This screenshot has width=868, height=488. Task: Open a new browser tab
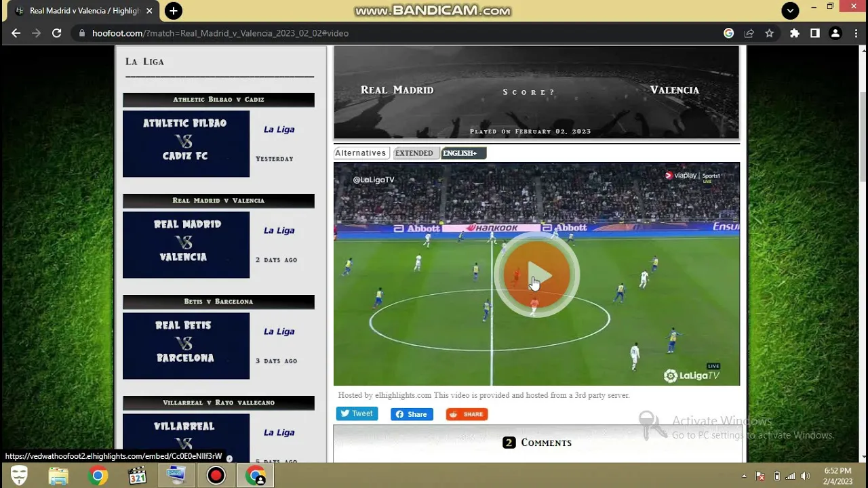click(x=174, y=11)
